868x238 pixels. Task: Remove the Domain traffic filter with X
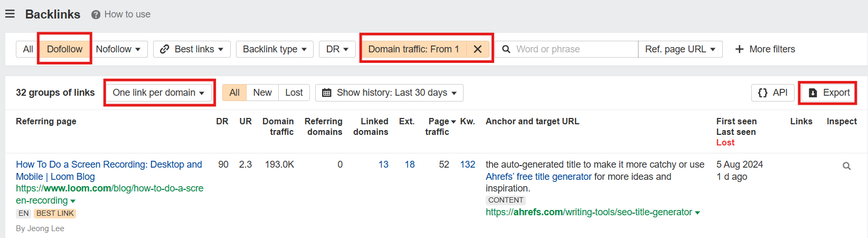coord(477,49)
